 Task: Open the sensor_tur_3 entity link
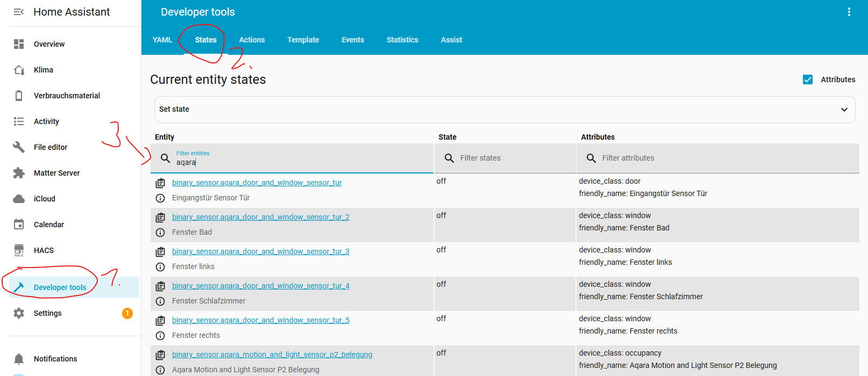(x=261, y=251)
